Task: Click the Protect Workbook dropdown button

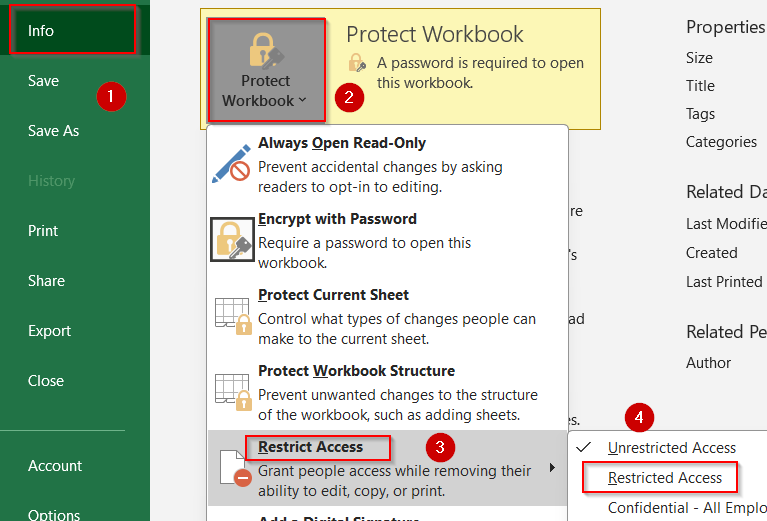Action: pyautogui.click(x=266, y=70)
